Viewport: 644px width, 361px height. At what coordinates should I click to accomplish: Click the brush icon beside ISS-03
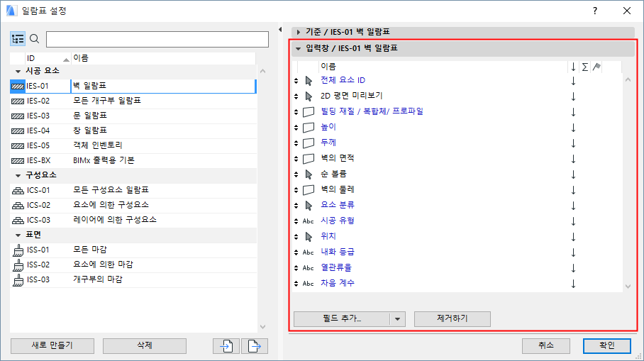(x=18, y=280)
